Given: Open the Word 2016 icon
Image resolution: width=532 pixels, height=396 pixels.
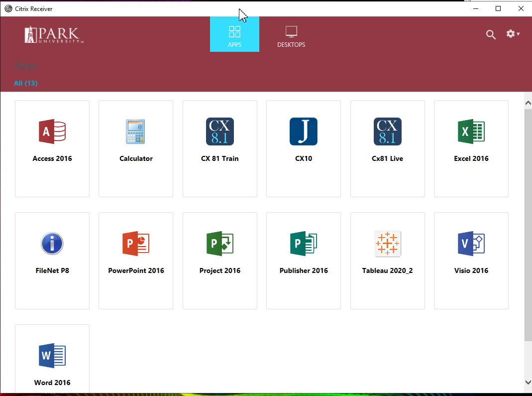Looking at the screenshot, I should (52, 356).
